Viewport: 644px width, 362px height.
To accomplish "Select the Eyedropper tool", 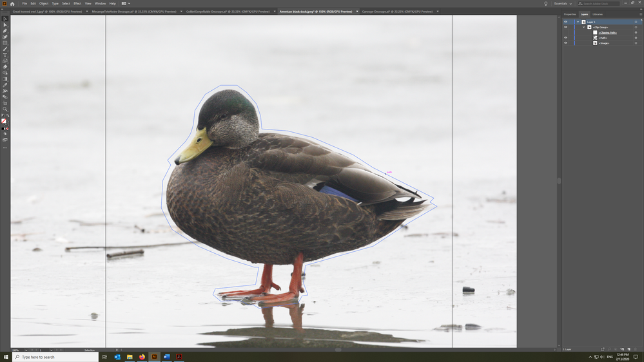I will tap(5, 85).
